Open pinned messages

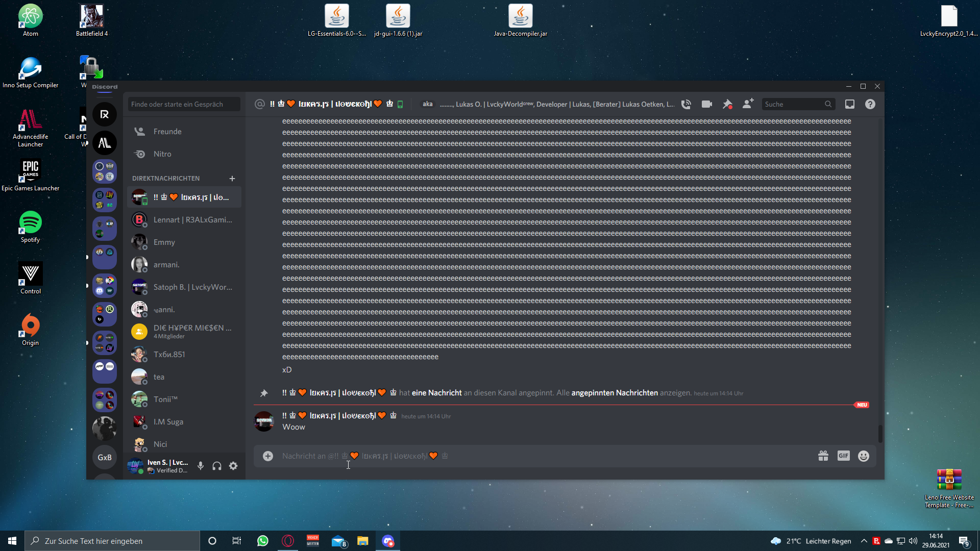click(727, 104)
